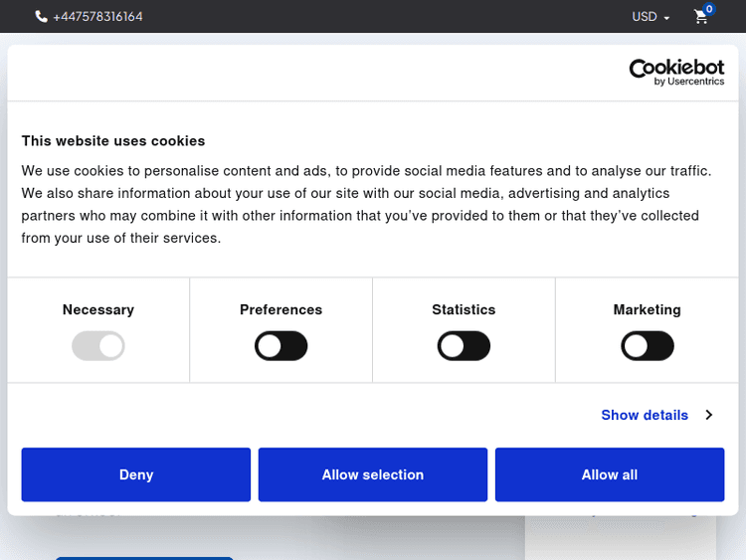The width and height of the screenshot is (746, 560).
Task: Click the Cookiebot logo
Action: [x=676, y=72]
